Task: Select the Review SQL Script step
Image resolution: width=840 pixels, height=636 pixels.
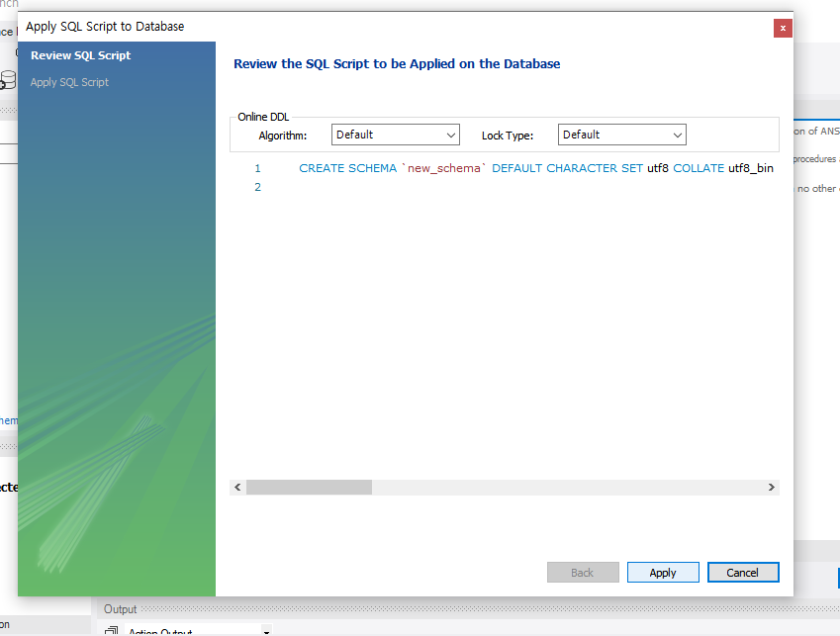Action: tap(80, 55)
